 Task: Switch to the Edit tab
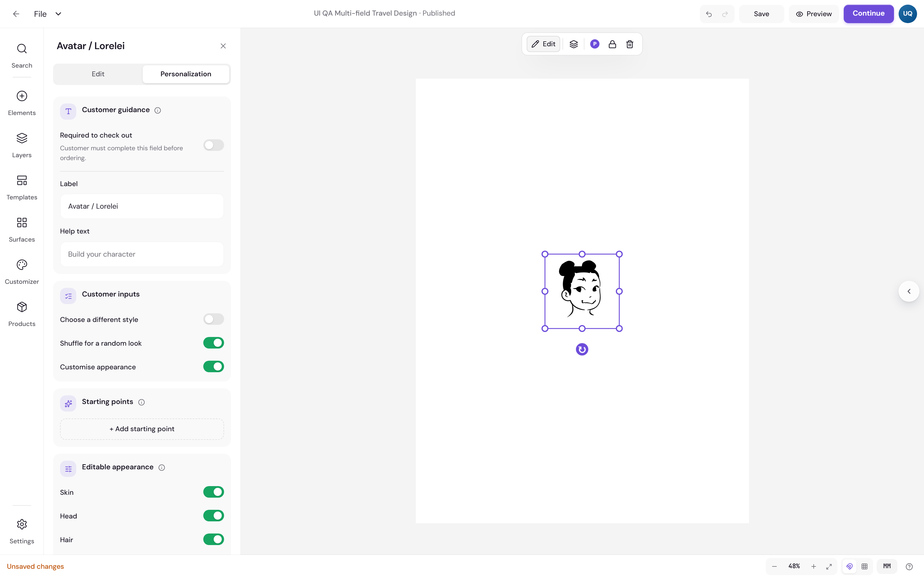coord(98,74)
